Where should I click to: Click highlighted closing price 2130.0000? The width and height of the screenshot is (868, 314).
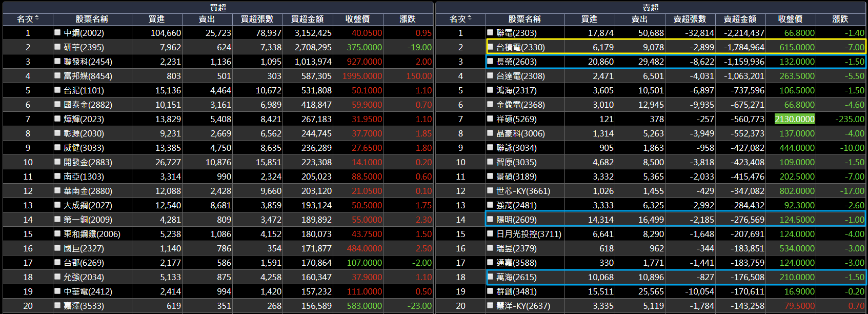(795, 119)
